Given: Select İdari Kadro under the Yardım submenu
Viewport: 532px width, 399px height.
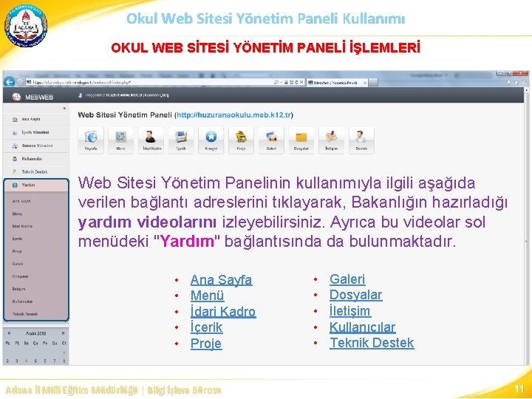Looking at the screenshot, I should click(22, 226).
